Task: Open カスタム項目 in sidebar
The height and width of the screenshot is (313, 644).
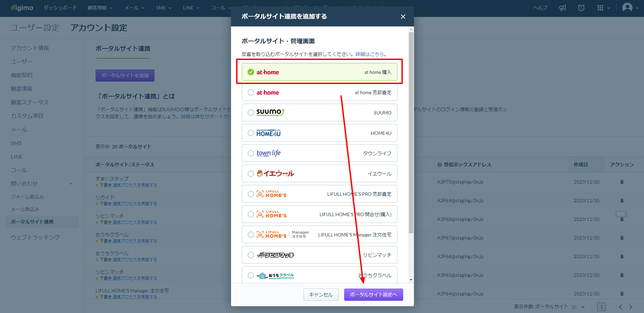Action: tap(27, 116)
